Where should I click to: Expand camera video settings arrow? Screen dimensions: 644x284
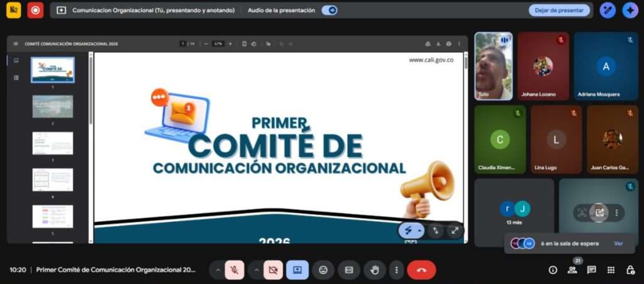pyautogui.click(x=257, y=270)
